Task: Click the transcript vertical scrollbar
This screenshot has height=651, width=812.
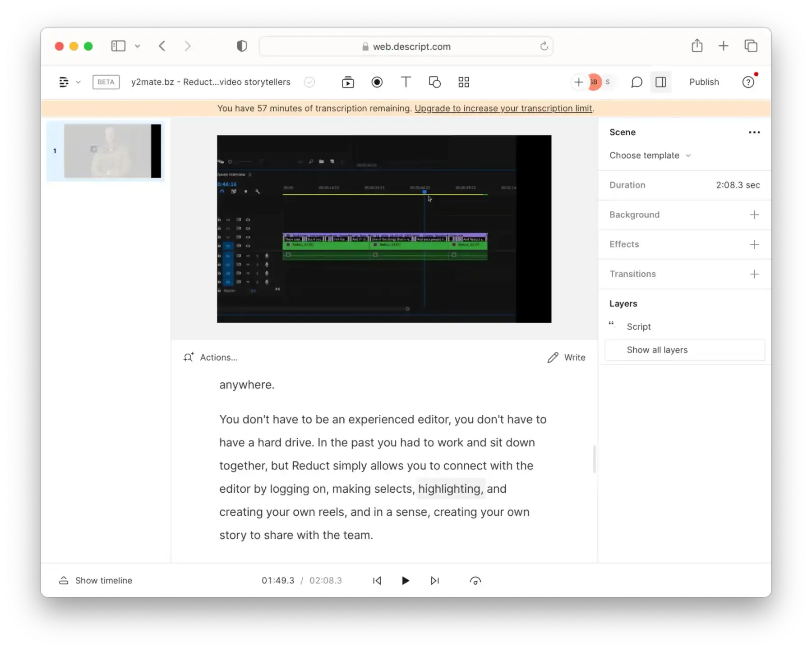Action: pos(594,459)
